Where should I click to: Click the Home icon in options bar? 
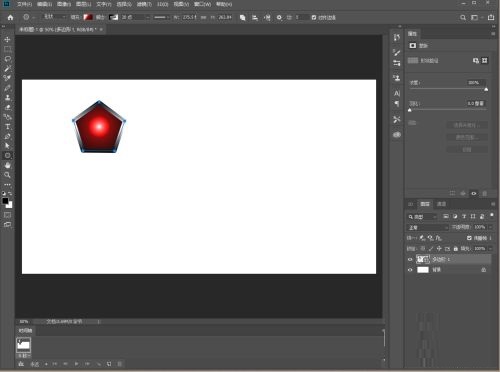pyautogui.click(x=10, y=17)
